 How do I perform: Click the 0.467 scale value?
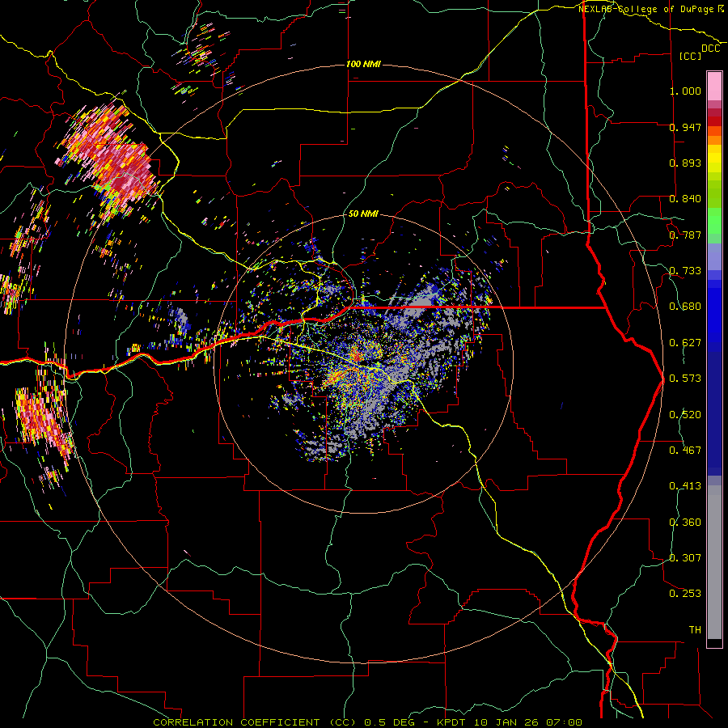685,451
